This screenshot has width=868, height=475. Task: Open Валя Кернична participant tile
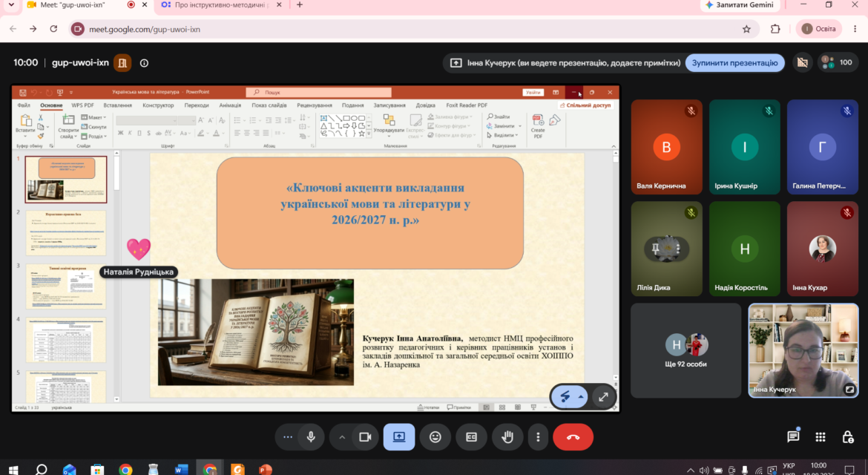pyautogui.click(x=666, y=147)
